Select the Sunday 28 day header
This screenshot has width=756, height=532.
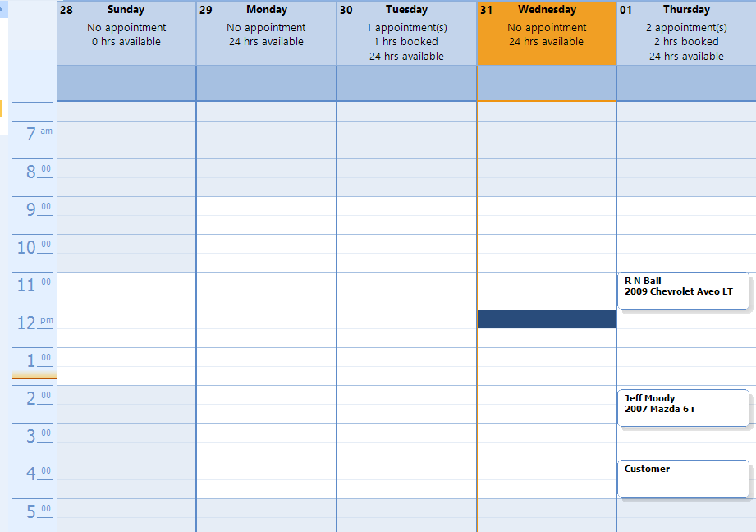pyautogui.click(x=126, y=33)
